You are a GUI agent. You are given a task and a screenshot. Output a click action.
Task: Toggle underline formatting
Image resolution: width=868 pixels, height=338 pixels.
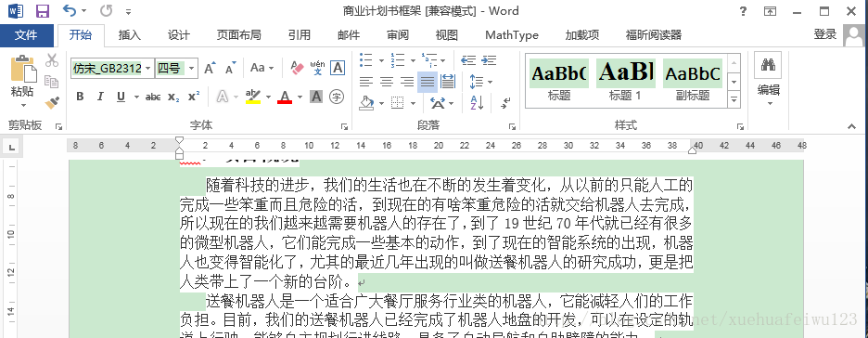point(121,97)
